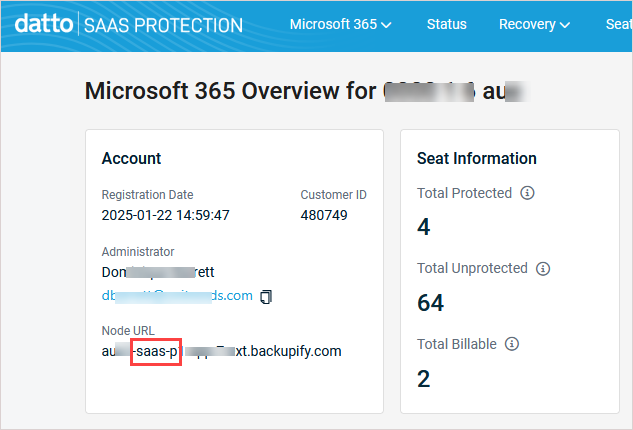Click the Total Protected count of 4
Image resolution: width=633 pixels, height=430 pixels.
tap(423, 227)
